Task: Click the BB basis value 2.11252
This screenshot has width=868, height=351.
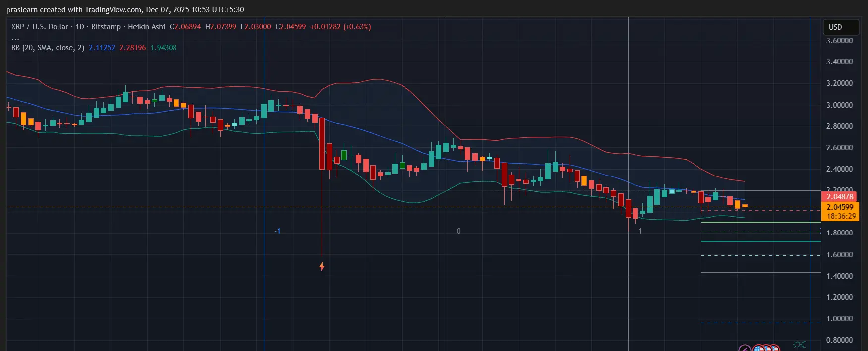Action: (102, 48)
